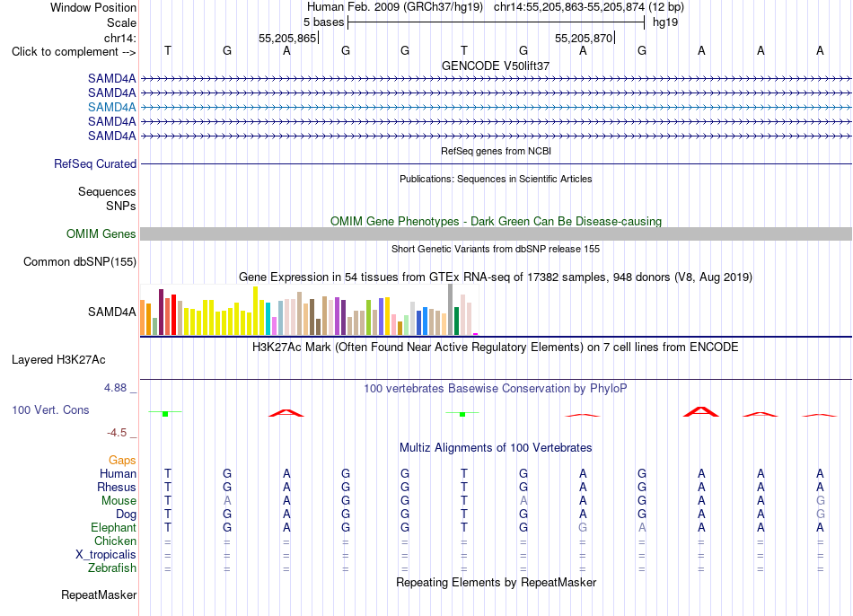Click the 55,205,865 coordinate marker
The height and width of the screenshot is (616, 853).
point(287,38)
